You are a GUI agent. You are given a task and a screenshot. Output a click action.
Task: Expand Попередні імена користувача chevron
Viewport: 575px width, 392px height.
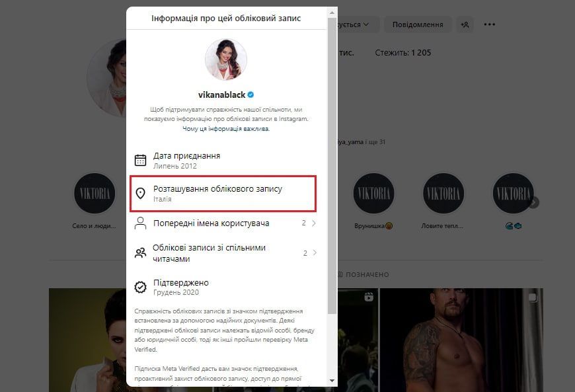pos(314,223)
